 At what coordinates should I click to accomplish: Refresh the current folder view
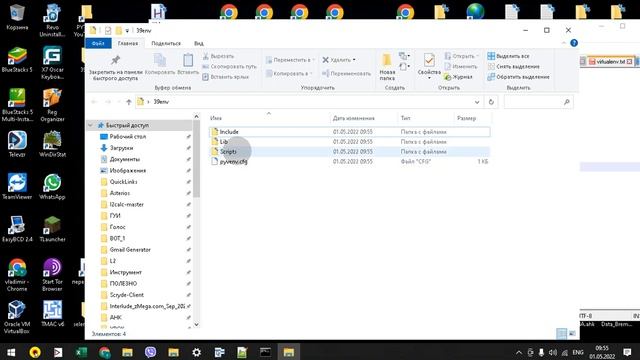click(491, 102)
